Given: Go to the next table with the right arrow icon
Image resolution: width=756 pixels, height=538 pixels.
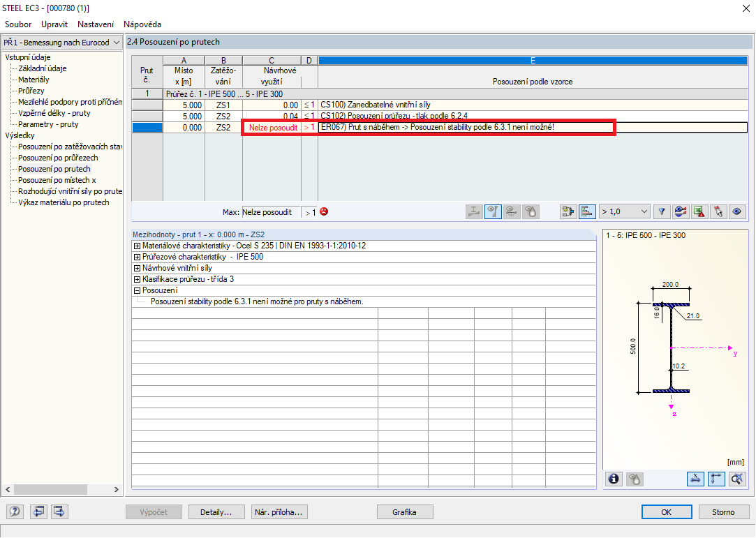Looking at the screenshot, I should [59, 511].
